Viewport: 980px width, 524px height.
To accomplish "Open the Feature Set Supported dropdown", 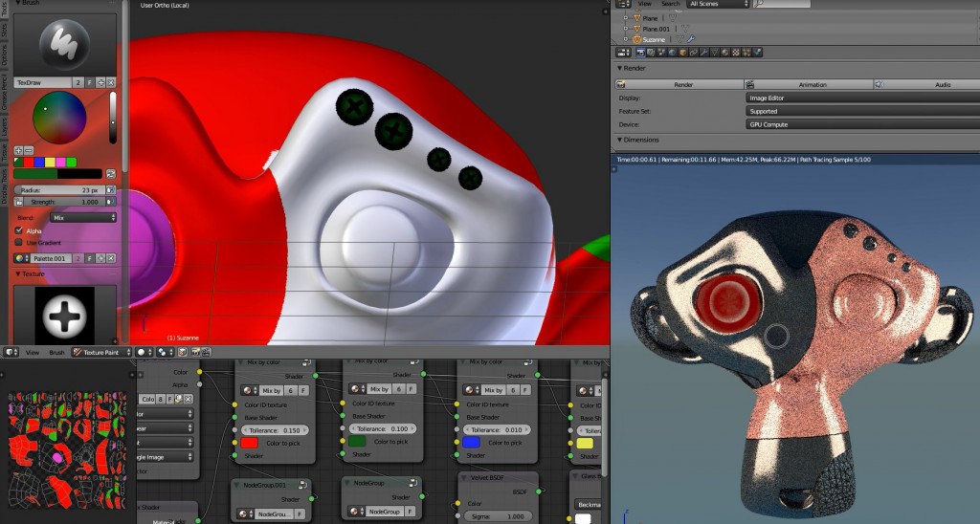I will 862,111.
